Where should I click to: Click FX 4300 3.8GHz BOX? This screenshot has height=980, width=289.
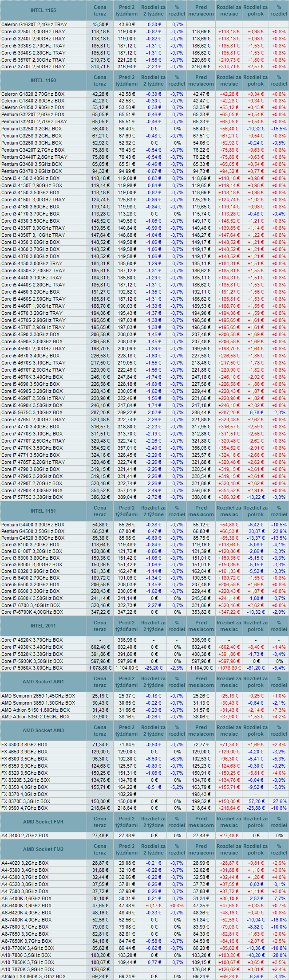coord(24,745)
